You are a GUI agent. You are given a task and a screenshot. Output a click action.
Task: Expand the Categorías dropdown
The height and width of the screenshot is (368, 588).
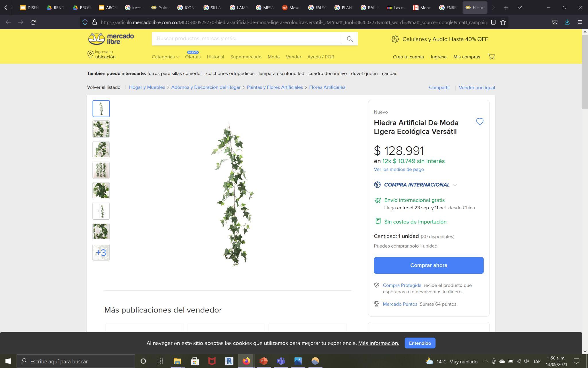(x=165, y=57)
